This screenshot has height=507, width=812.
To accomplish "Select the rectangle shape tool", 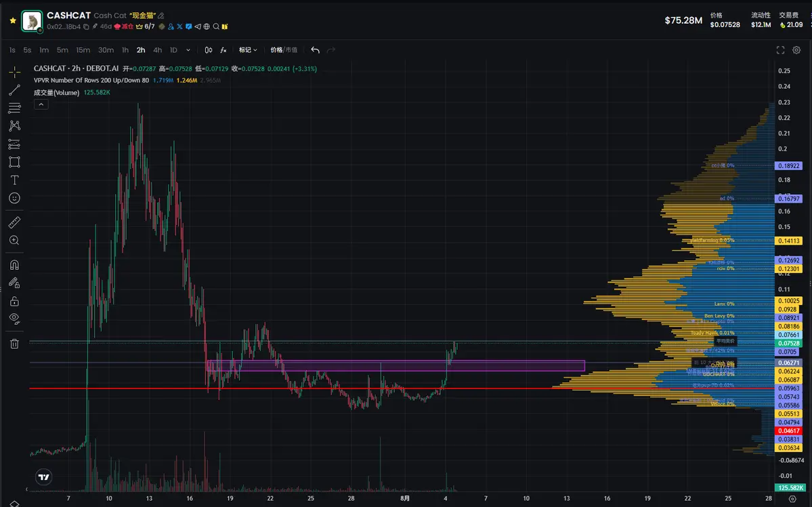I will (x=14, y=162).
